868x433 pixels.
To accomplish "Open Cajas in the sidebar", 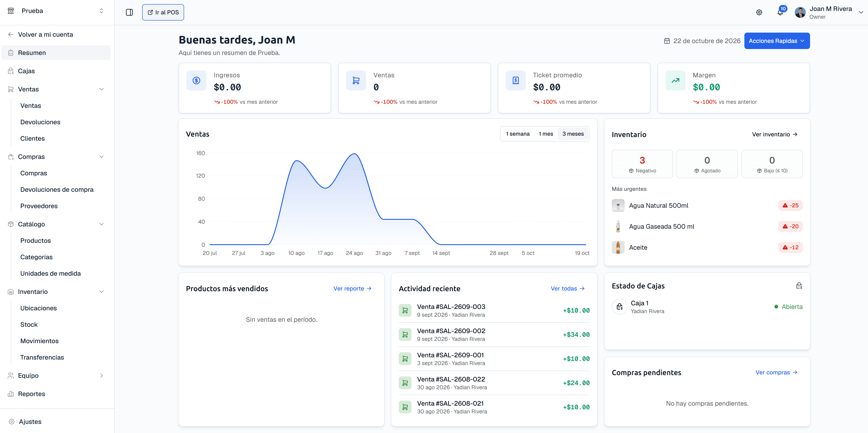I will click(x=56, y=71).
